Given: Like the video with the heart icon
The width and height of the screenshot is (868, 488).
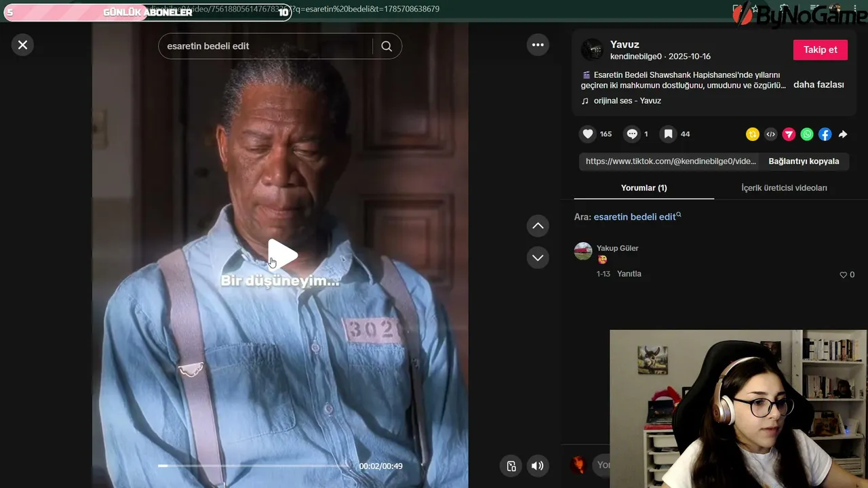Looking at the screenshot, I should tap(588, 134).
